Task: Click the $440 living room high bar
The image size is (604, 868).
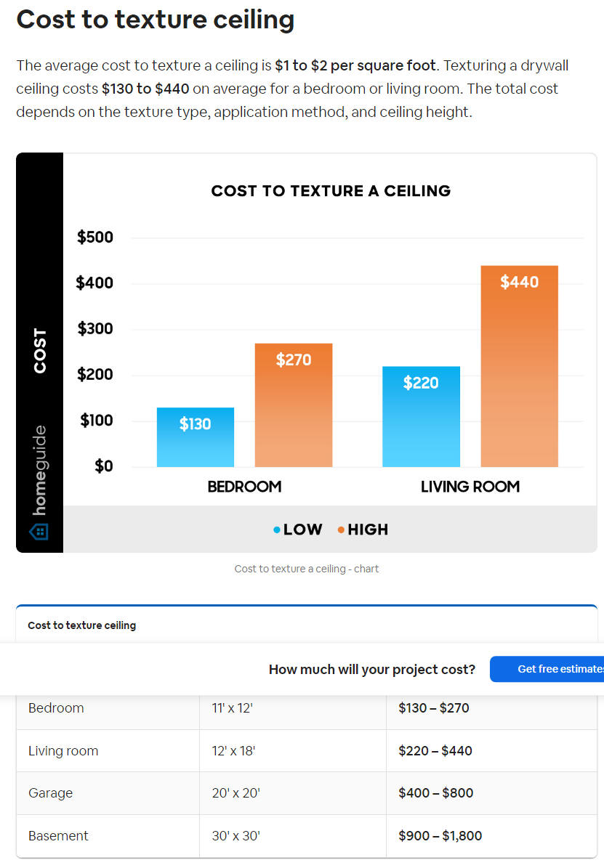Action: (519, 366)
